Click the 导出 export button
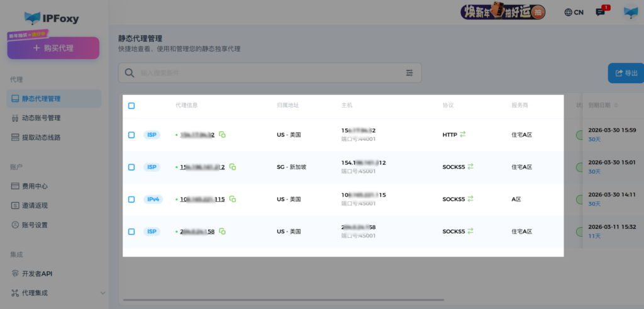 coord(625,73)
